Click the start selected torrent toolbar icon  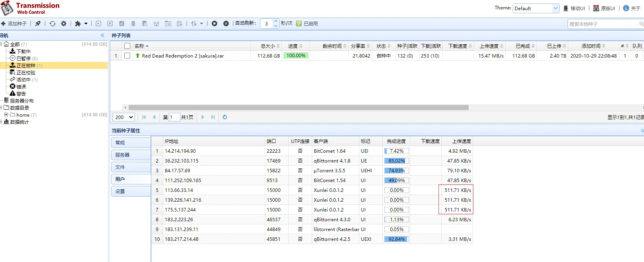click(98, 23)
